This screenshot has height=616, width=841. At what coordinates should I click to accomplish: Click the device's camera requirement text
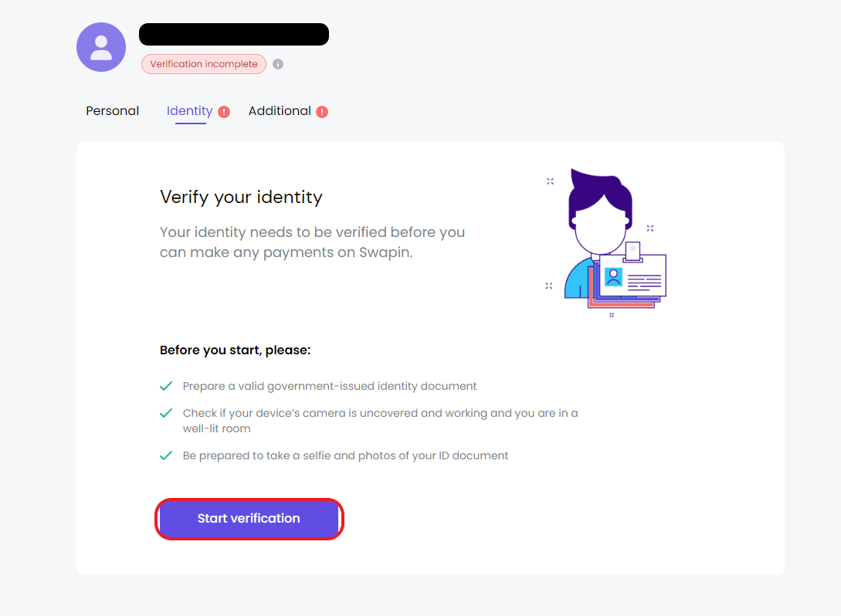click(x=380, y=421)
